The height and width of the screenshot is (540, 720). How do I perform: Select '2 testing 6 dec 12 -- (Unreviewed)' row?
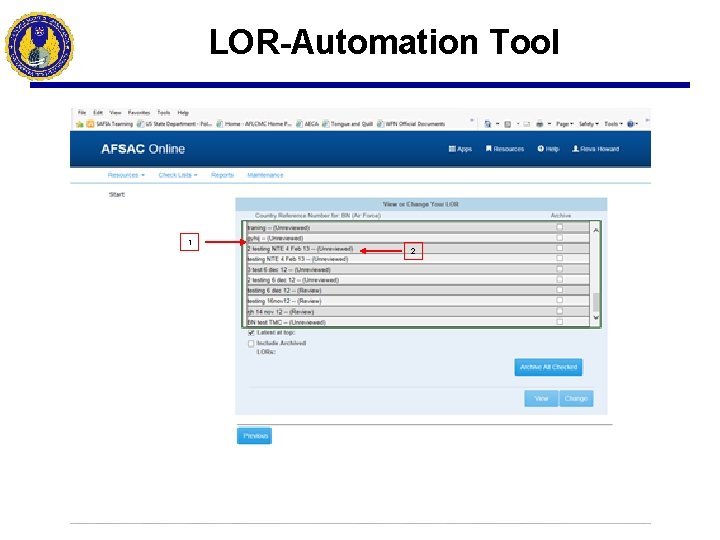pos(418,280)
